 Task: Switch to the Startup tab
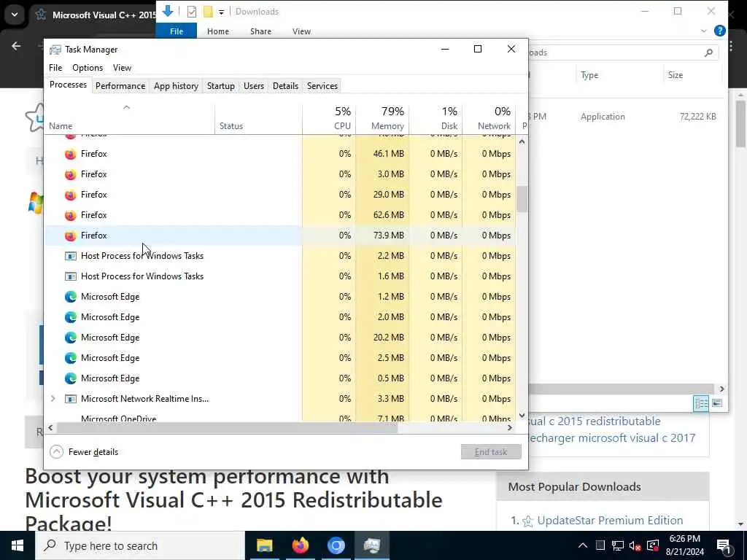pos(220,86)
